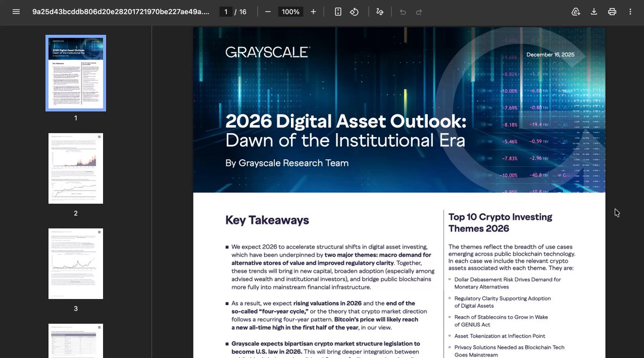
Task: Click the zoom out minus button
Action: [268, 12]
